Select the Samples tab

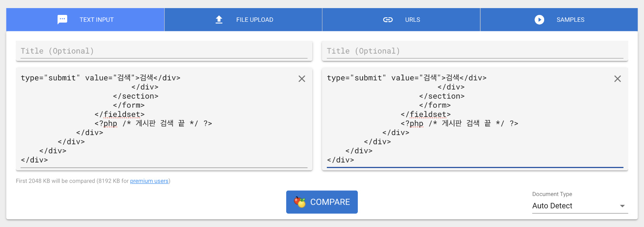coord(559,20)
